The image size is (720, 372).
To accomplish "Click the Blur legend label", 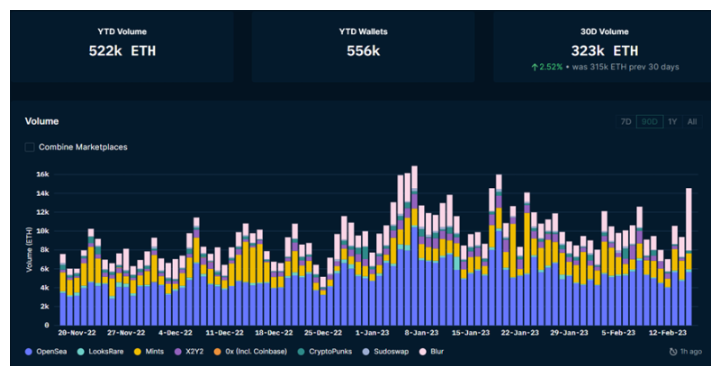I will tap(437, 352).
